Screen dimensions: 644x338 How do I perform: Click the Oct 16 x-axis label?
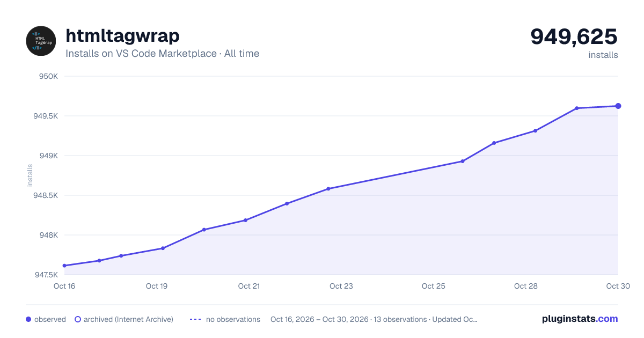[x=64, y=286]
